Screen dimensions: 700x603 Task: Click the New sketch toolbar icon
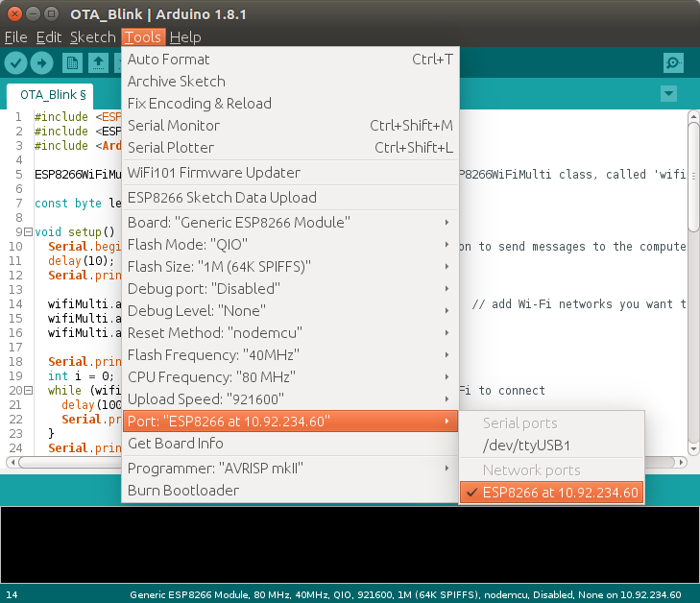[72, 63]
